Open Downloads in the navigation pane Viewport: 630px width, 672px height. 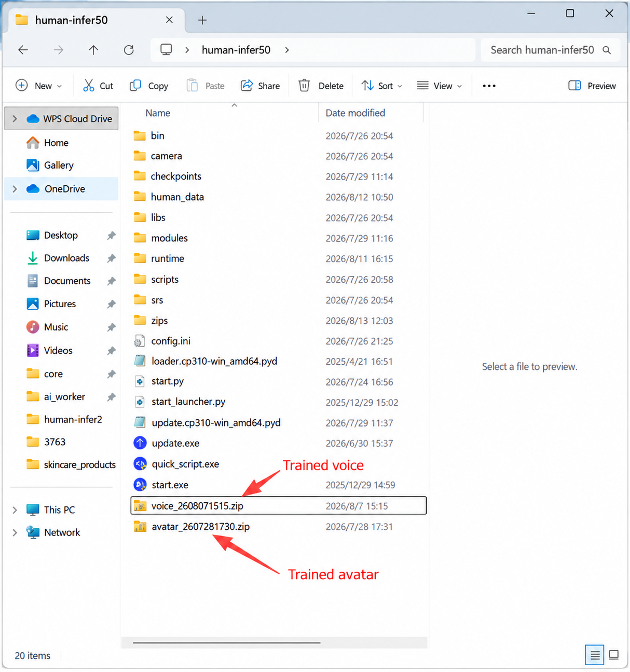(66, 258)
